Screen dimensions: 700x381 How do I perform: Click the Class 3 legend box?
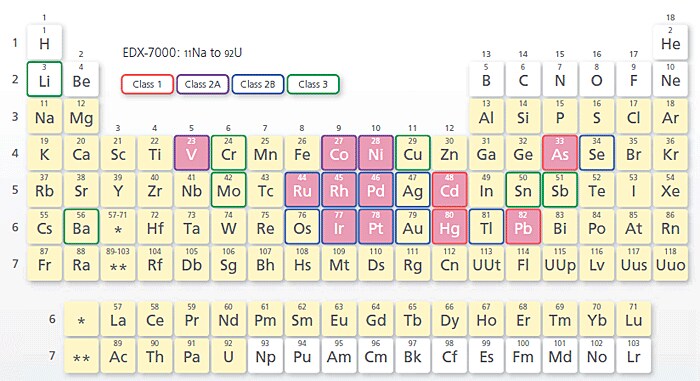pos(313,84)
